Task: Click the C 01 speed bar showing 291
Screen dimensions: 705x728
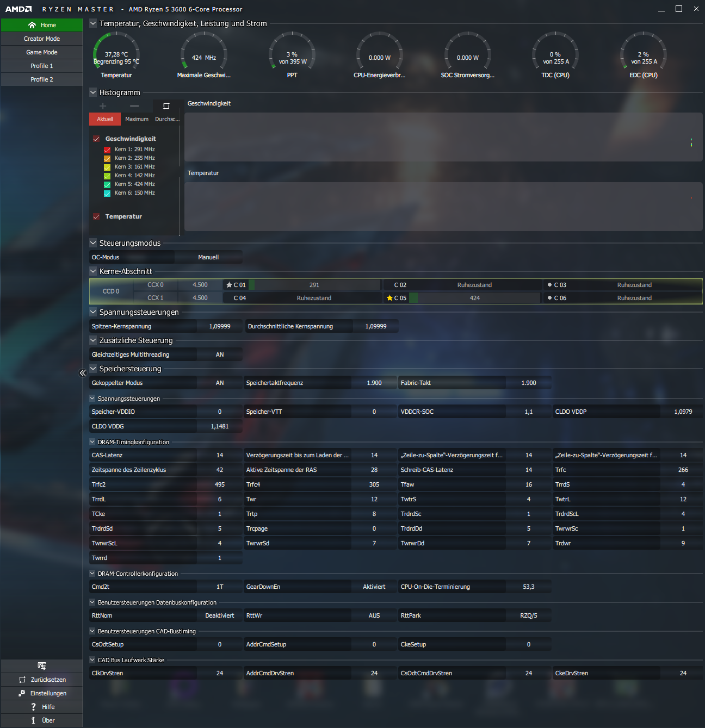Action: 314,285
